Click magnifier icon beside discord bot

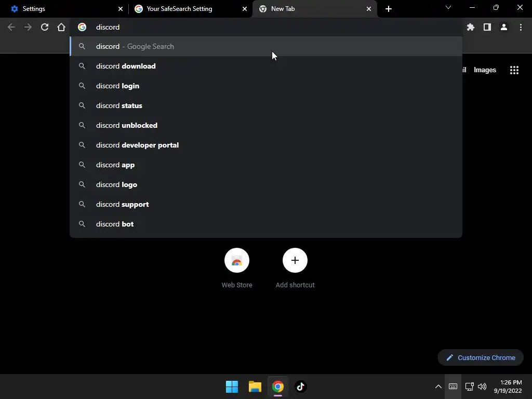(x=82, y=224)
